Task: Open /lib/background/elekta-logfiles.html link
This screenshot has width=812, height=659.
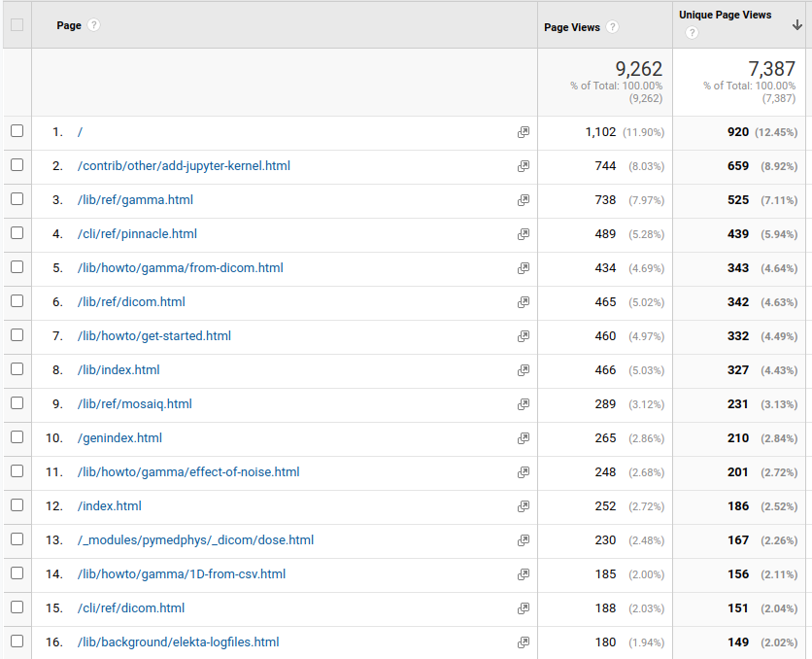Action: tap(178, 642)
